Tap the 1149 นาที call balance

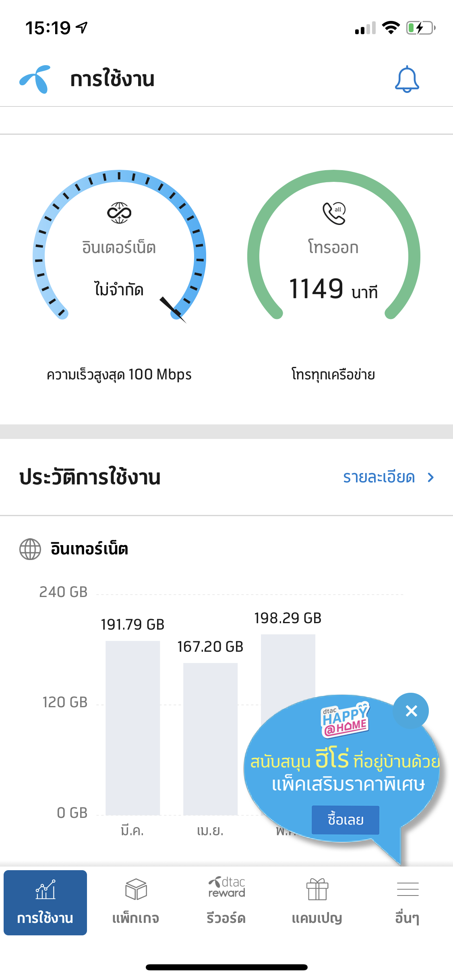click(x=334, y=289)
